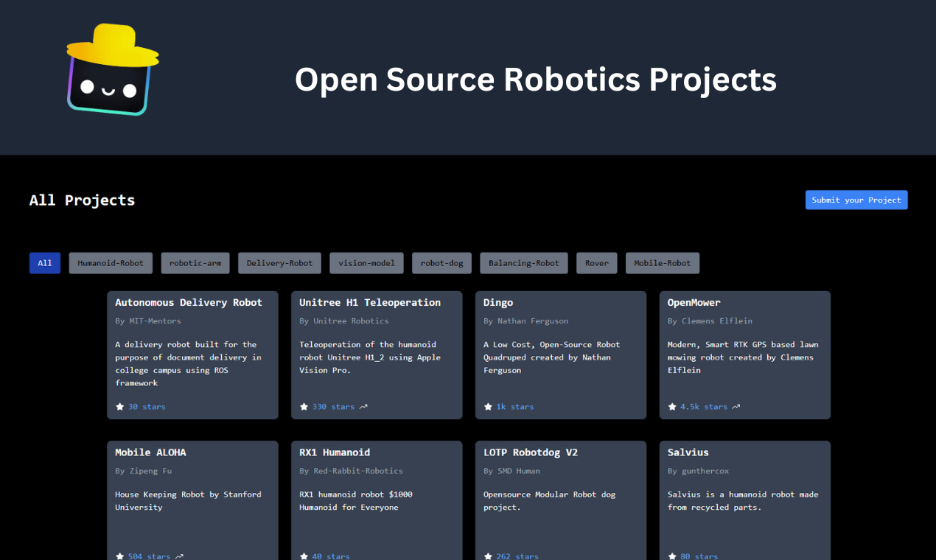Click the author text By Zipeng Fu
This screenshot has width=936, height=560.
(x=143, y=471)
